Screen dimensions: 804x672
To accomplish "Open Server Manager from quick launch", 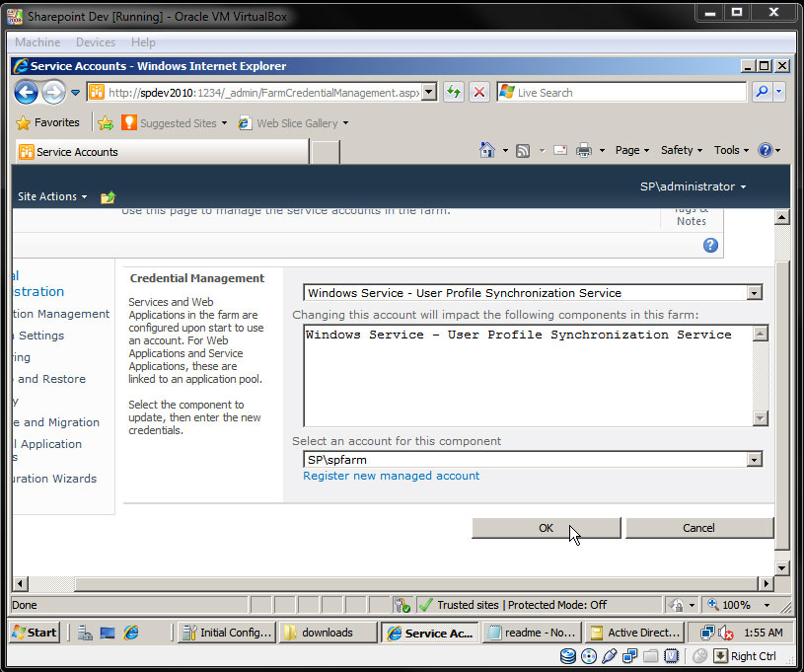I will tap(85, 633).
